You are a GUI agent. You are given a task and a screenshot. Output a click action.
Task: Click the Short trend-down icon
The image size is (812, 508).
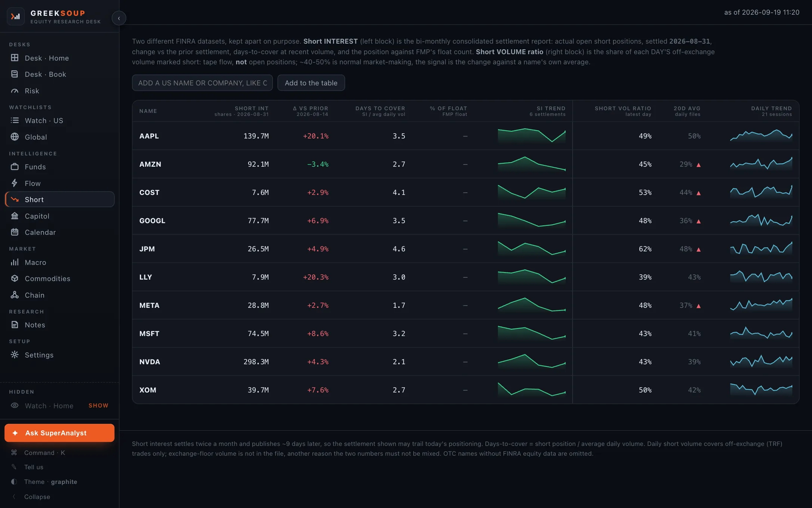[15, 199]
